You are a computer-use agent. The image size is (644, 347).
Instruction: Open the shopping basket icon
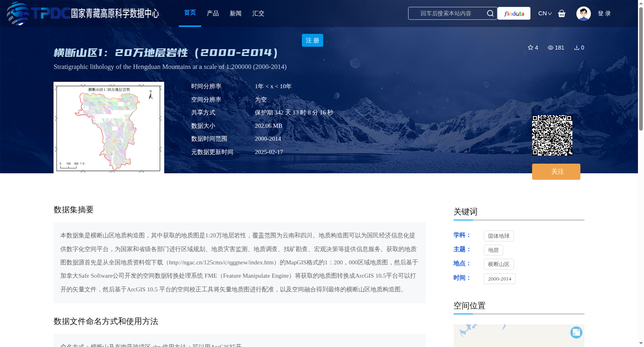click(x=562, y=13)
